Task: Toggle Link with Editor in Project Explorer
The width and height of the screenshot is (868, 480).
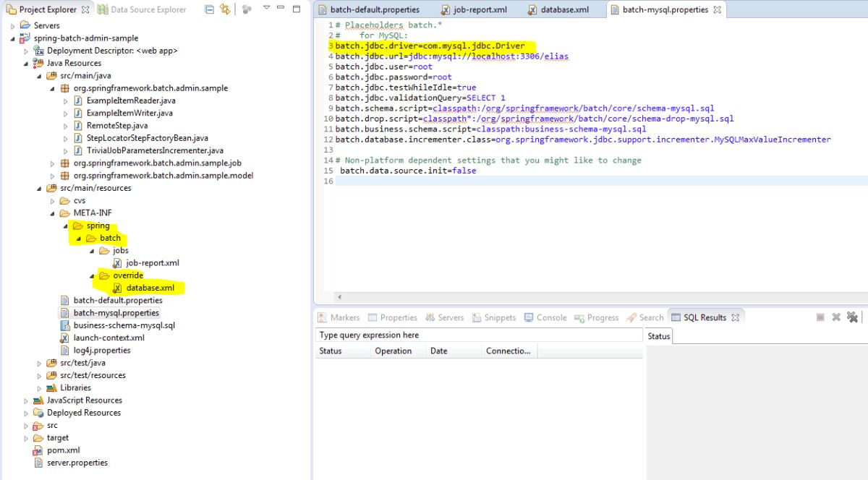Action: [x=225, y=9]
